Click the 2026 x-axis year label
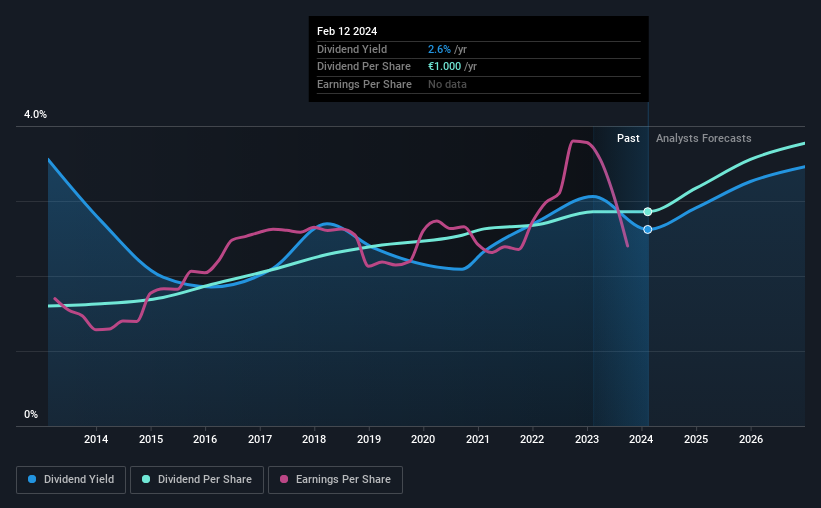This screenshot has height=508, width=821. (750, 439)
